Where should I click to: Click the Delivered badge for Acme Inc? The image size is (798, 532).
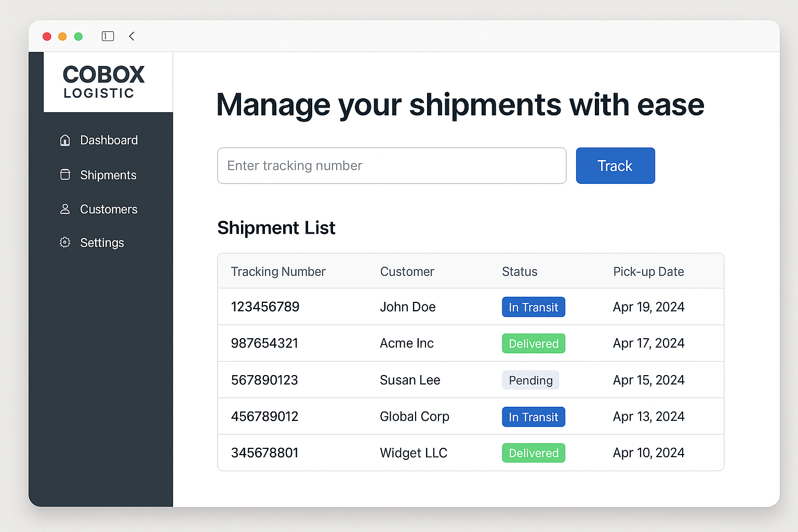tap(533, 343)
